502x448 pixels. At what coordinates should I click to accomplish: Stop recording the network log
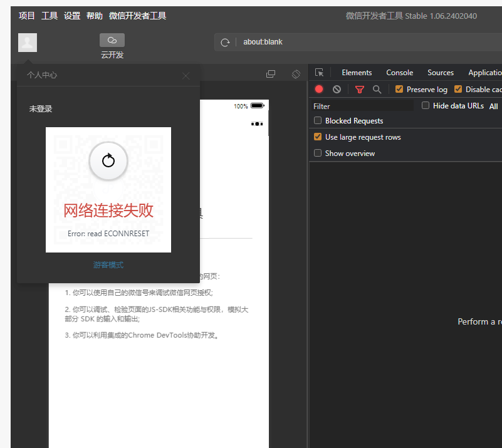point(319,89)
